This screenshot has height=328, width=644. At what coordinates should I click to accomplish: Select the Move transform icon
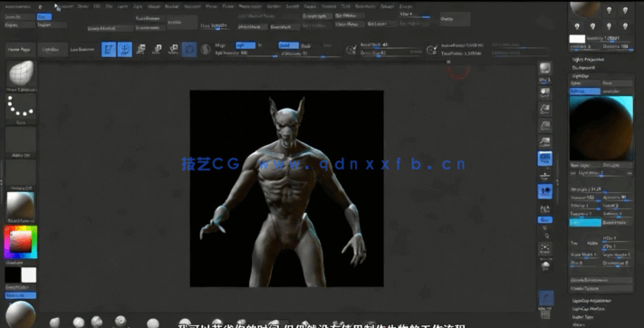(x=141, y=49)
